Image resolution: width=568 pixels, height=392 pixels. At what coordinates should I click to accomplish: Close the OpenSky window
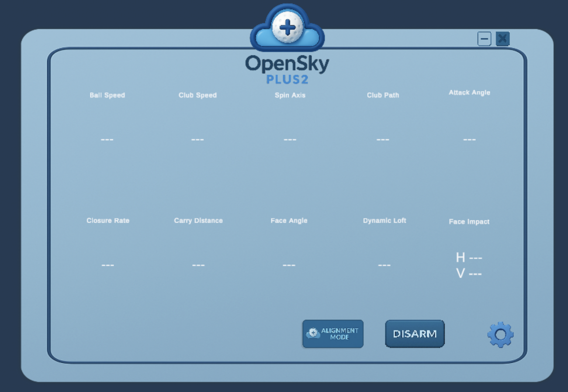(x=502, y=39)
